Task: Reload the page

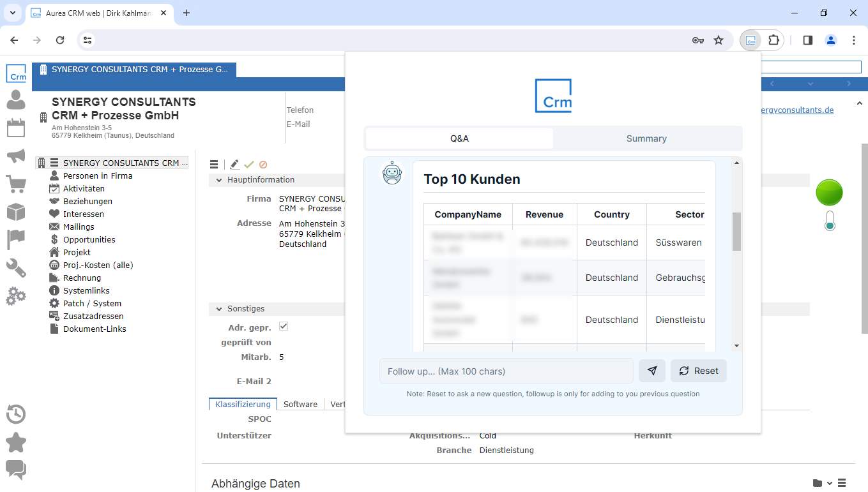Action: (x=60, y=40)
